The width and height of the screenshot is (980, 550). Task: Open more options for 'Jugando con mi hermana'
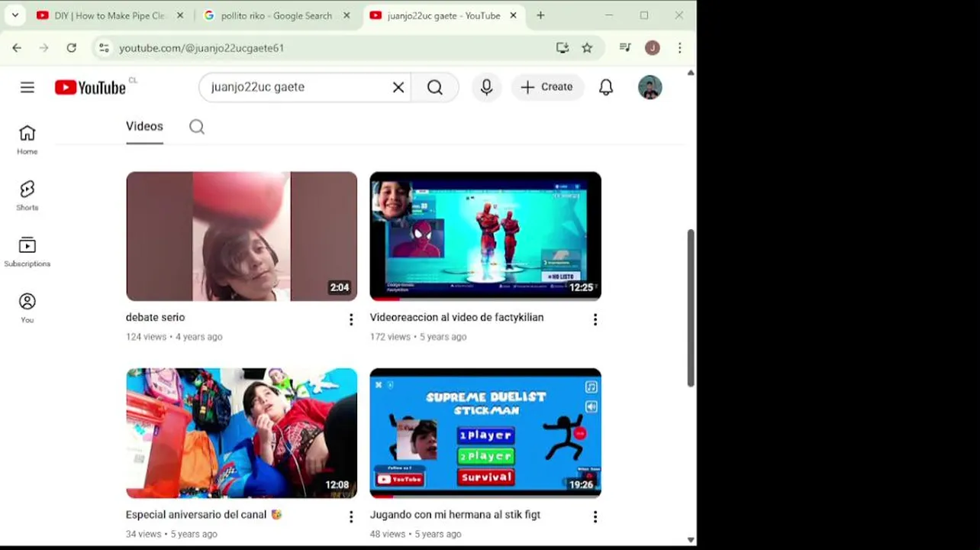click(x=595, y=517)
